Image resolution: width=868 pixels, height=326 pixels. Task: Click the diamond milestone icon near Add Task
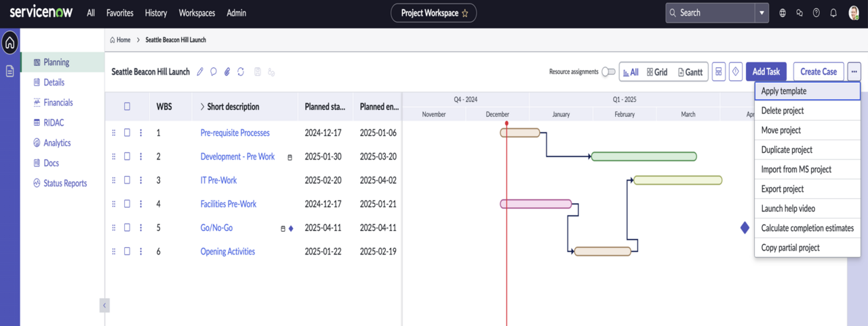click(x=736, y=72)
